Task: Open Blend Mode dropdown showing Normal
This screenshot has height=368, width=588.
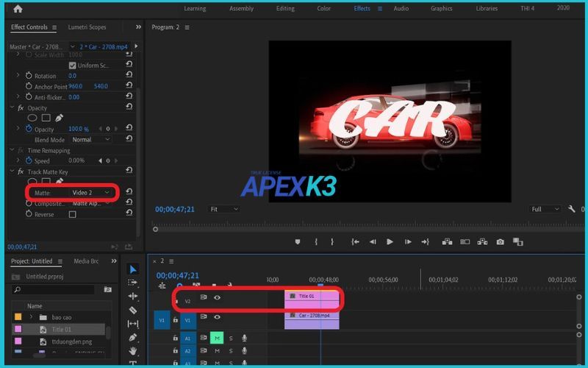Action: coord(91,139)
